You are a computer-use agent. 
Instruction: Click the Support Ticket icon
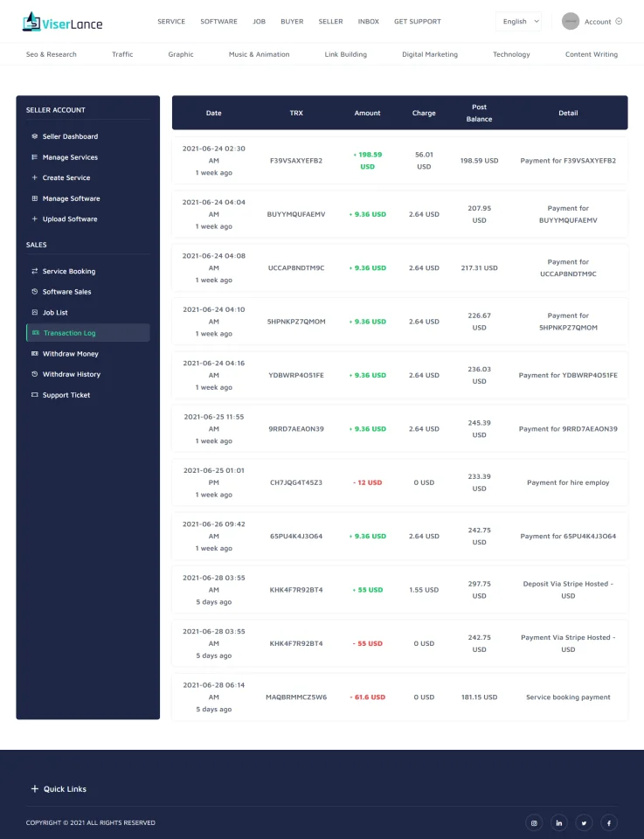35,395
